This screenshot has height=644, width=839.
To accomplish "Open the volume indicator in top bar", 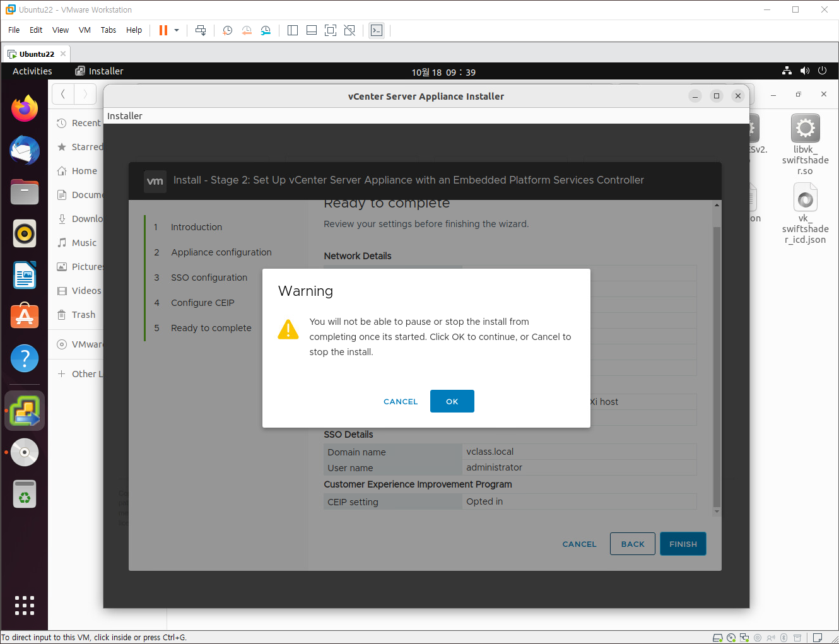I will click(x=804, y=71).
